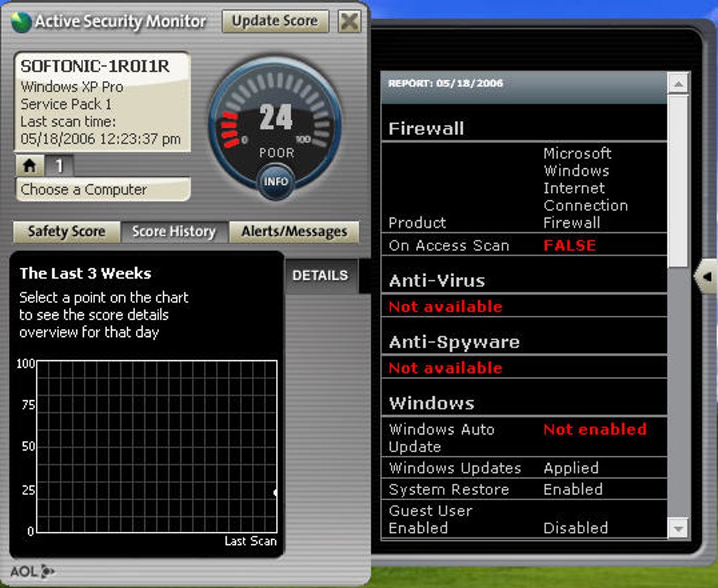Click the report scrollbar up arrow
The width and height of the screenshot is (718, 588).
678,84
